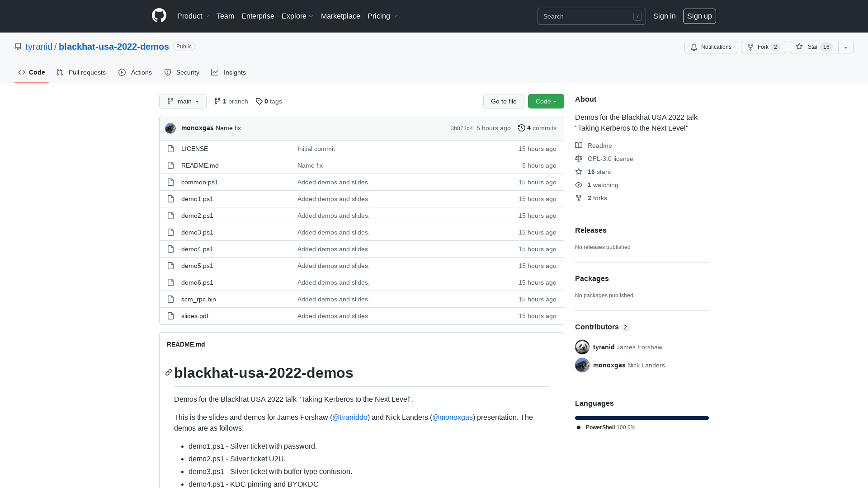The height and width of the screenshot is (488, 868).
Task: Click the Fork icon for this repo
Action: 750,47
